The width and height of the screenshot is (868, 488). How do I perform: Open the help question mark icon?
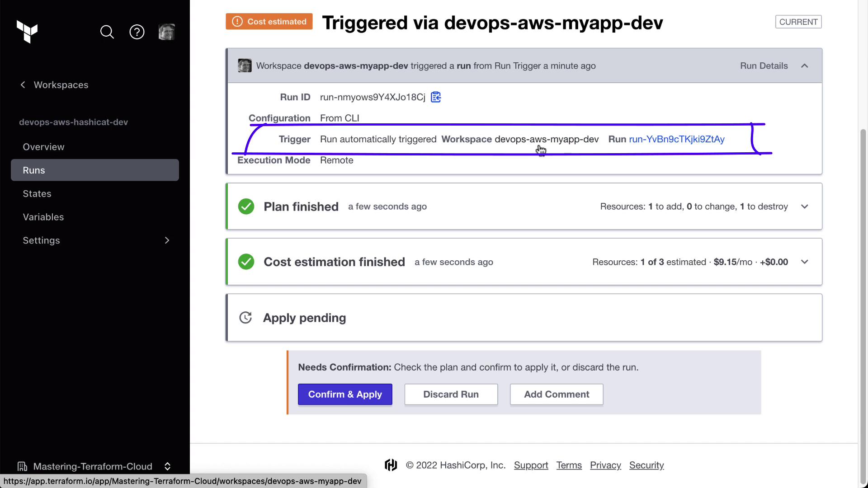(137, 32)
